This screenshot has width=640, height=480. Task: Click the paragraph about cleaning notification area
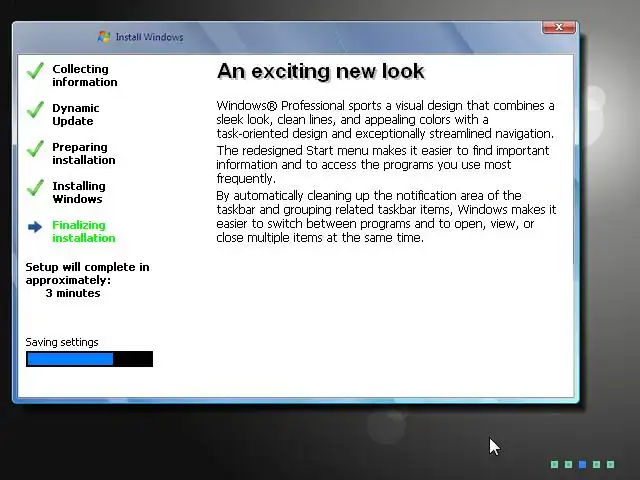[386, 217]
